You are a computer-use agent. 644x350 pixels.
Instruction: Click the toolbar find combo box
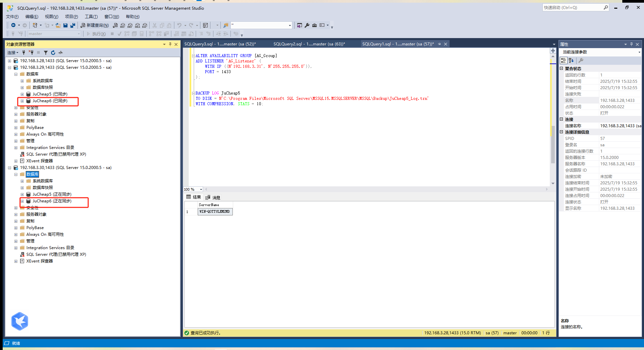pyautogui.click(x=261, y=25)
